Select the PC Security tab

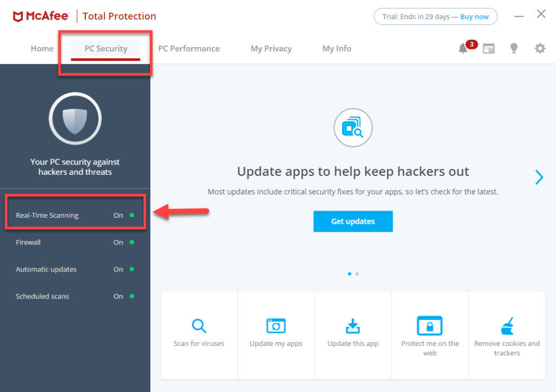[x=106, y=48]
